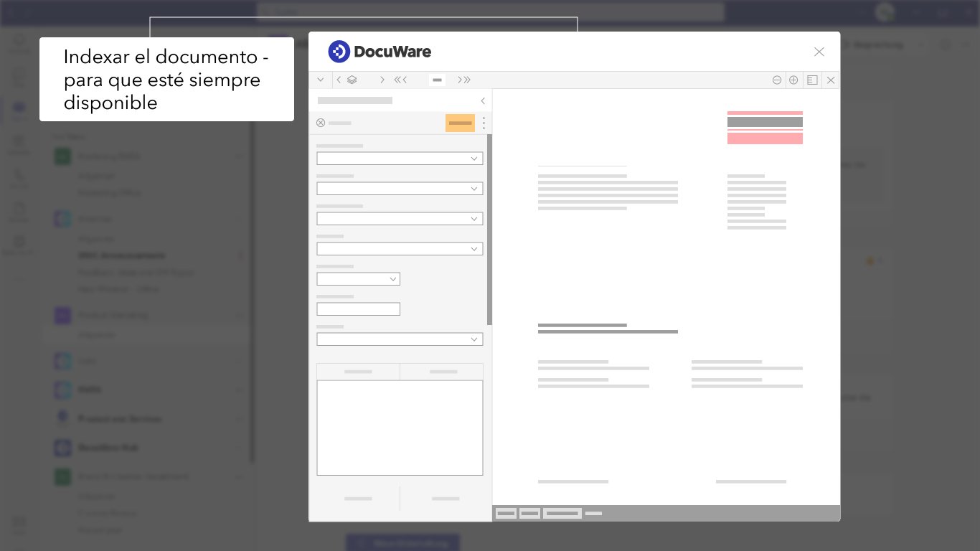Click the DocuWare logo icon
The image size is (980, 551).
338,51
